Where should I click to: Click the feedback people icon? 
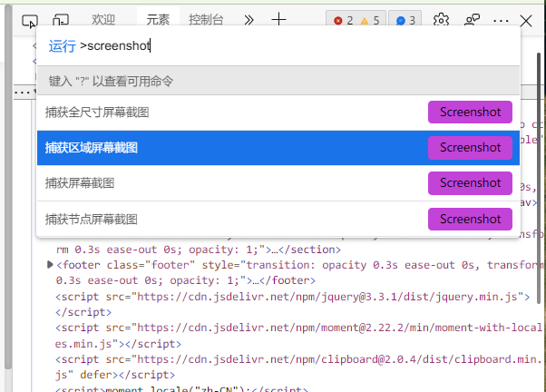(472, 19)
